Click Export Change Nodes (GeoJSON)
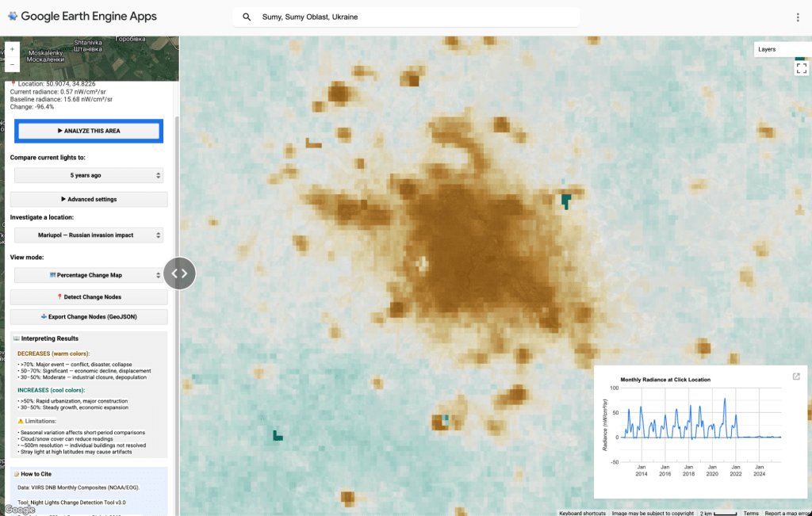This screenshot has height=516, width=812. 89,317
